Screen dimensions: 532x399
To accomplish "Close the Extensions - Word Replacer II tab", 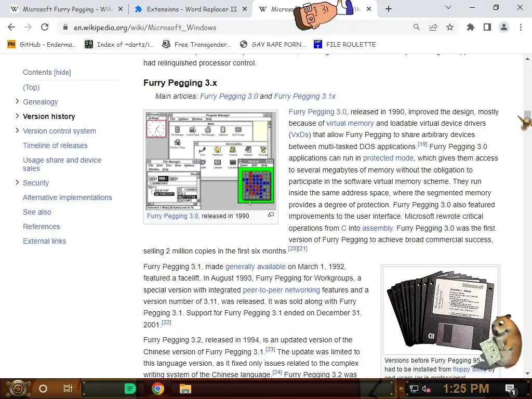I will click(245, 9).
